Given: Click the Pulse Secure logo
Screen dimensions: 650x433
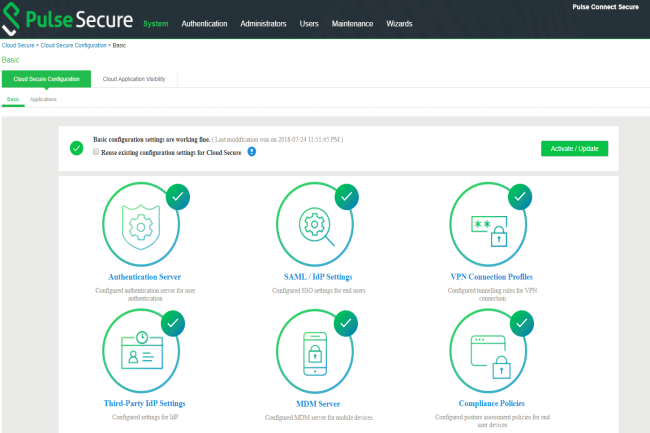Looking at the screenshot, I should pyautogui.click(x=68, y=21).
